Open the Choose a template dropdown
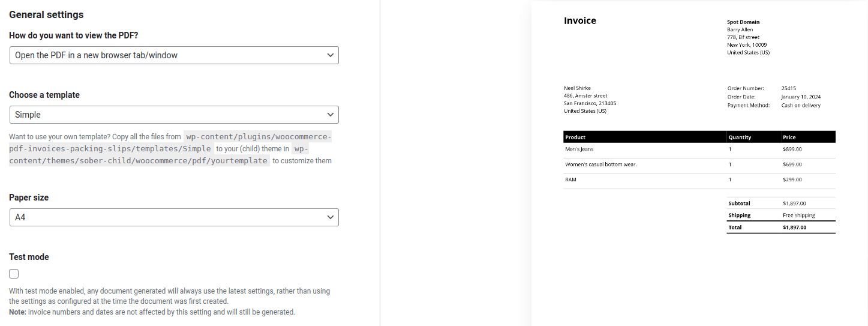Viewport: 868px width, 326px height. point(174,115)
